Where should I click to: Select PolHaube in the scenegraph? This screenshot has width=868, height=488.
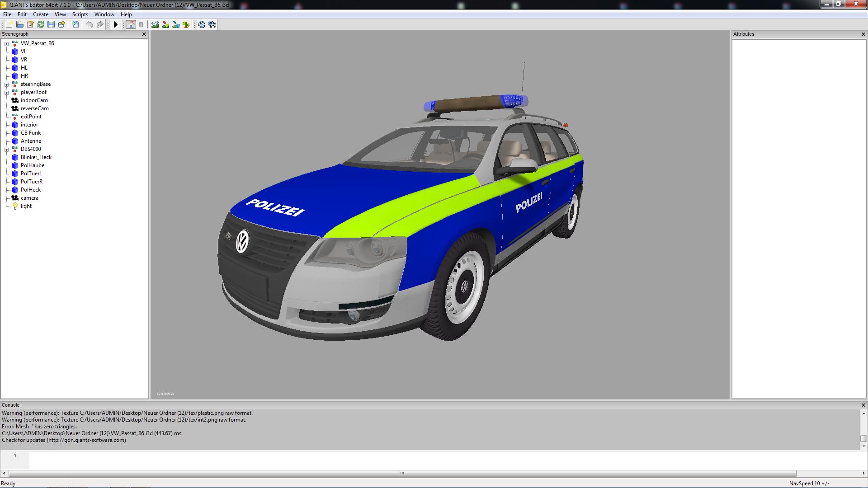(33, 165)
